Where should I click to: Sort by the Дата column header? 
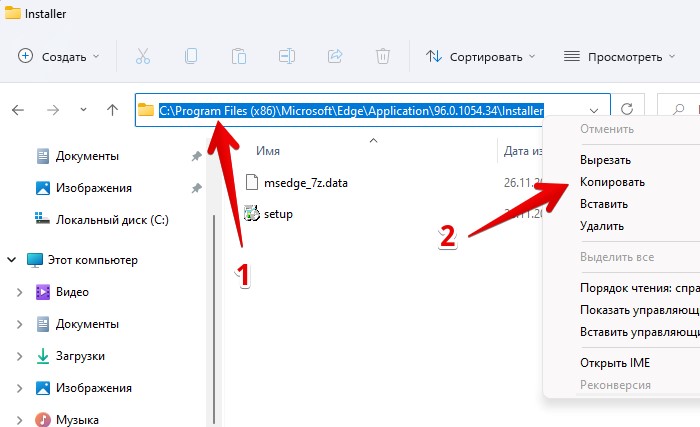522,151
